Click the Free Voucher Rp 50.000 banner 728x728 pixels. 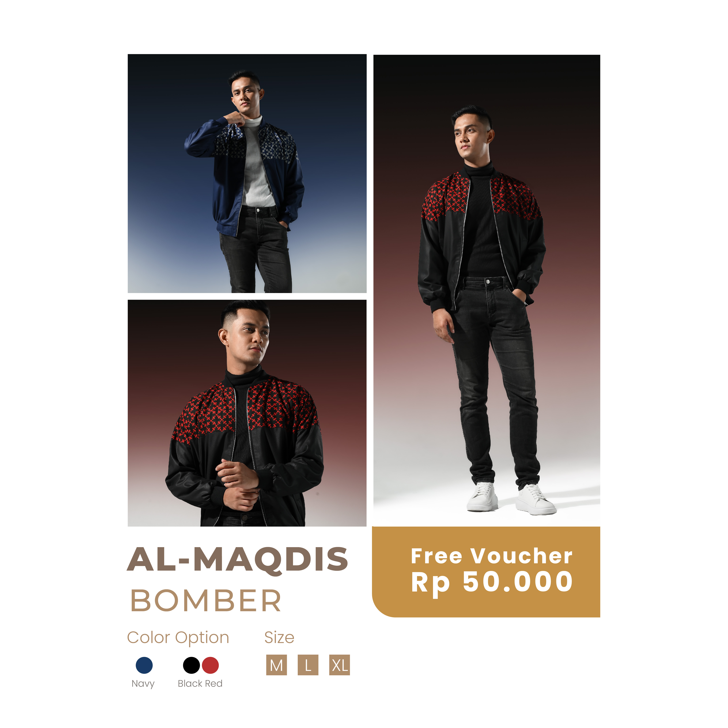tap(486, 572)
